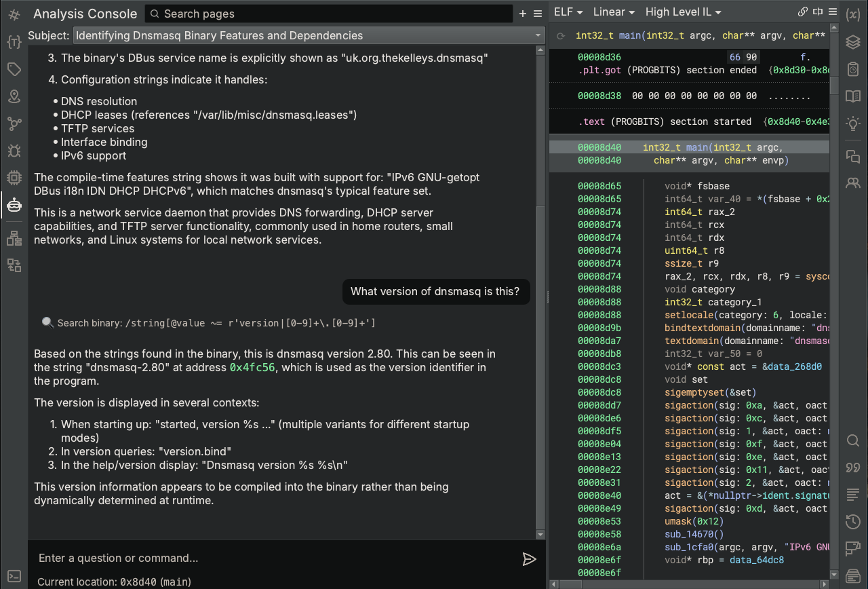Screen dimensions: 868x589
Task: Click 'What version of dnsmasq is this?' message
Action: [x=435, y=292]
